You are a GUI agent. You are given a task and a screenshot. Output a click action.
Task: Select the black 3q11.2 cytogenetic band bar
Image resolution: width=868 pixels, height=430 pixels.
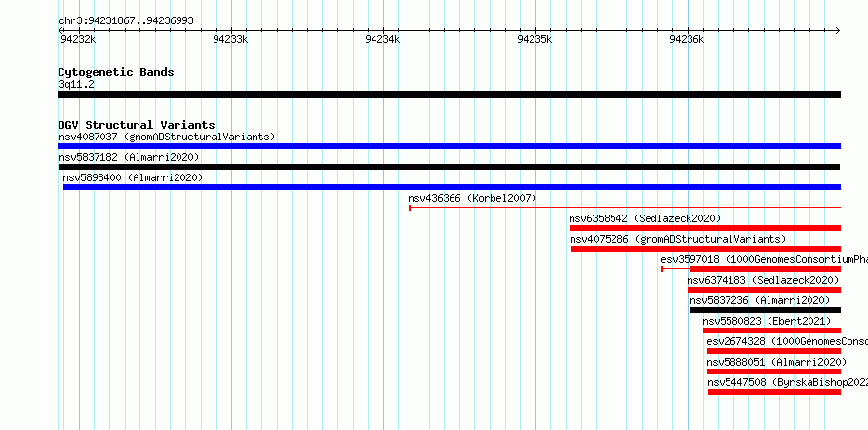(449, 95)
